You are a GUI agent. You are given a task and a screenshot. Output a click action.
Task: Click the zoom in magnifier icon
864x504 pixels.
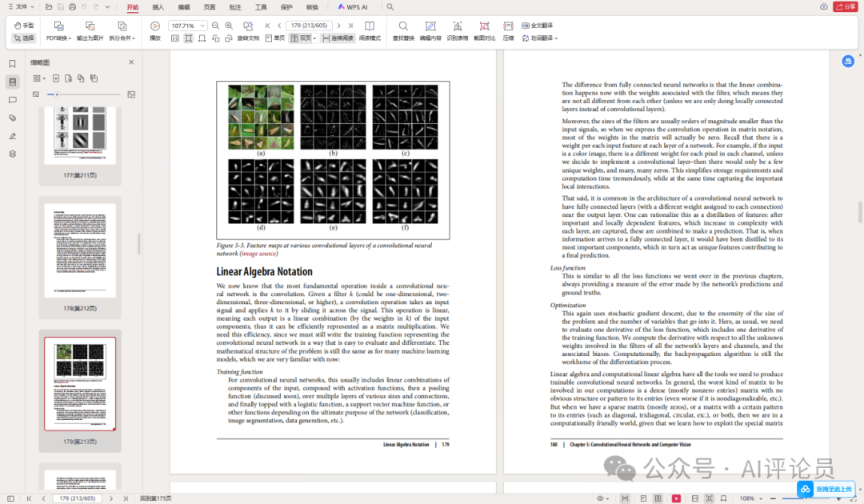tap(230, 26)
